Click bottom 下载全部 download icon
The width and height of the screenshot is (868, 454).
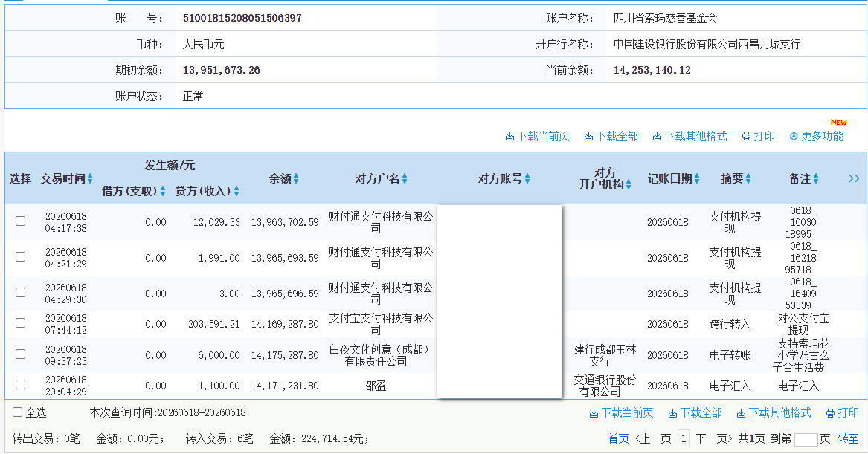pos(672,413)
